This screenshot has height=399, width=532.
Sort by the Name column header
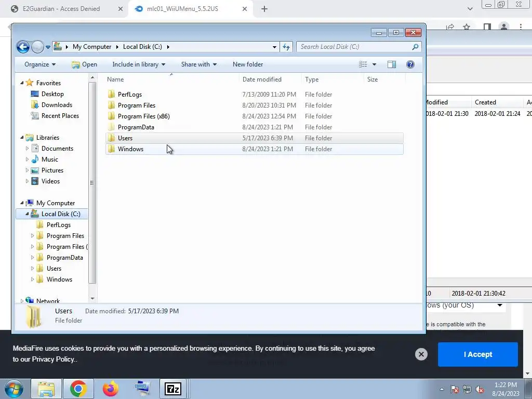coord(171,79)
